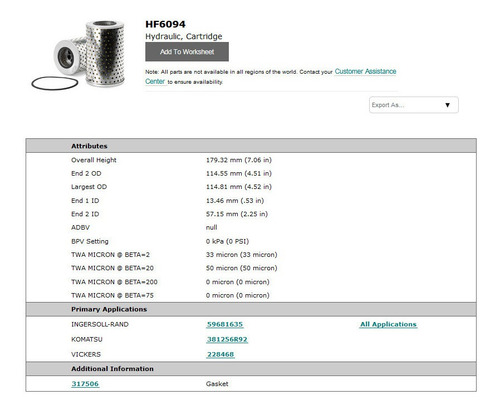Select the TWA MICRON @ BETA=200 label
Screen dimensions: 500x413
[114, 282]
